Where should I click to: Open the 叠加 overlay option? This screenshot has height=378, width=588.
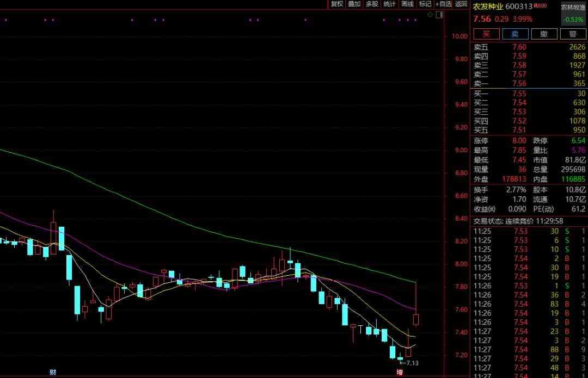(x=354, y=4)
